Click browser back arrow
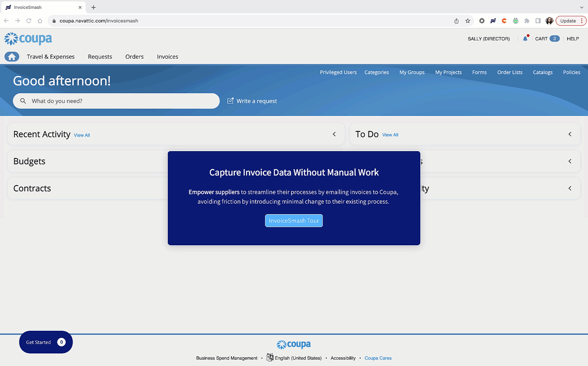The width and height of the screenshot is (588, 366). pos(6,21)
